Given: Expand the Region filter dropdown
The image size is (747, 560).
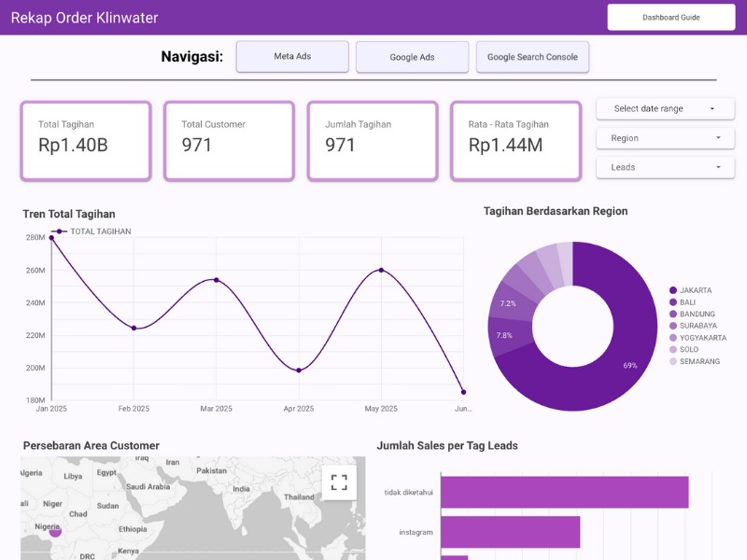Looking at the screenshot, I should point(665,138).
